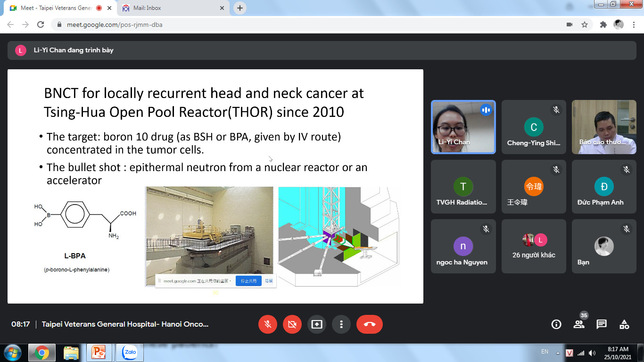This screenshot has width=644, height=362.
Task: Toggle the camera on/off button
Action: click(x=292, y=324)
